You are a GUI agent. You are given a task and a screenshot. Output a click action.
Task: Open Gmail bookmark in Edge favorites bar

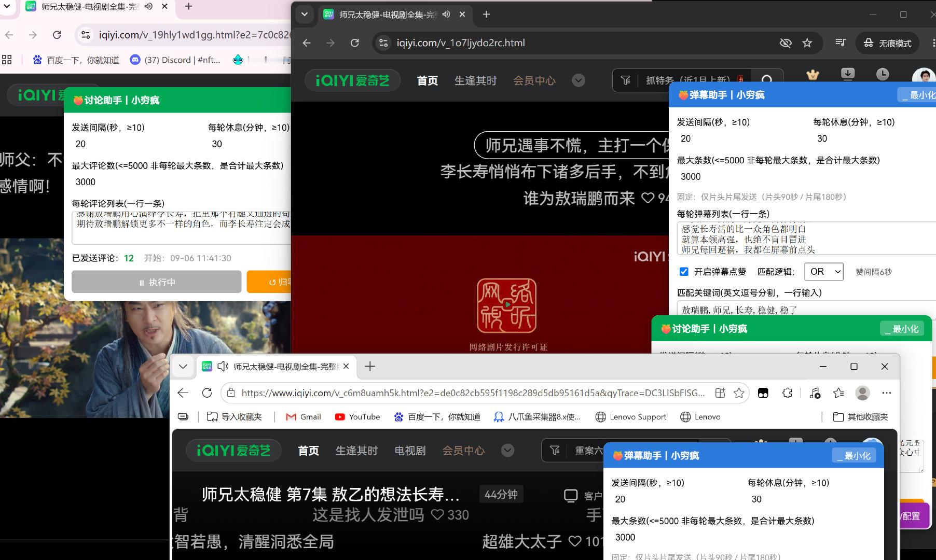(x=304, y=417)
